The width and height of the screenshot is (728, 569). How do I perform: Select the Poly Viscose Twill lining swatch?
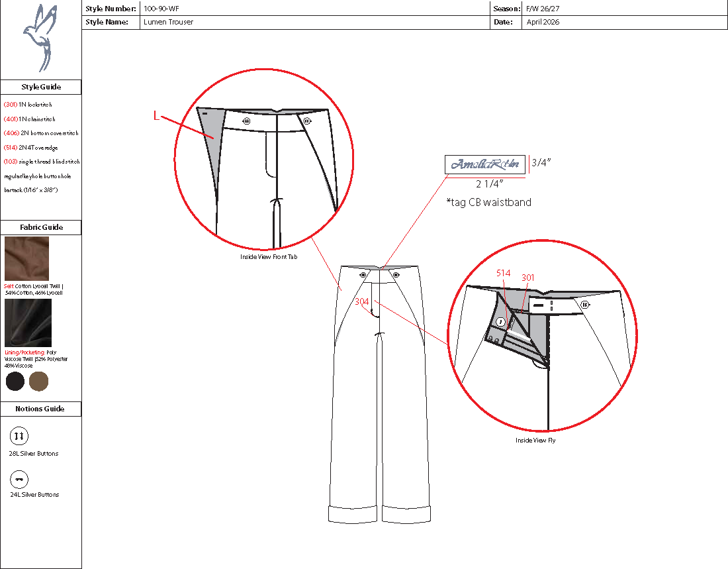click(x=26, y=321)
